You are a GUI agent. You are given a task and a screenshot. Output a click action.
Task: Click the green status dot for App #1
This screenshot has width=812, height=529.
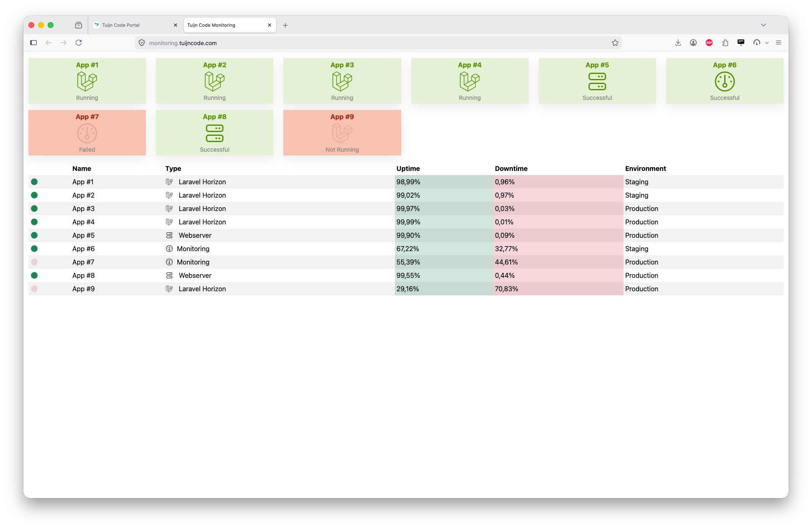34,182
